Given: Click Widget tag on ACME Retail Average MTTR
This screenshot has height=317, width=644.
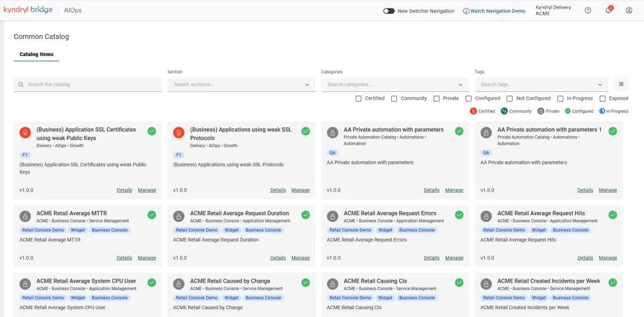Looking at the screenshot, I should pyautogui.click(x=77, y=230).
